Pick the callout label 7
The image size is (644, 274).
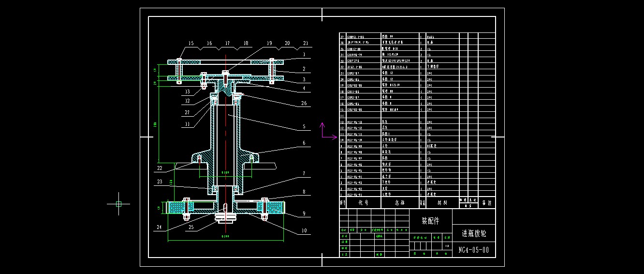(x=304, y=173)
